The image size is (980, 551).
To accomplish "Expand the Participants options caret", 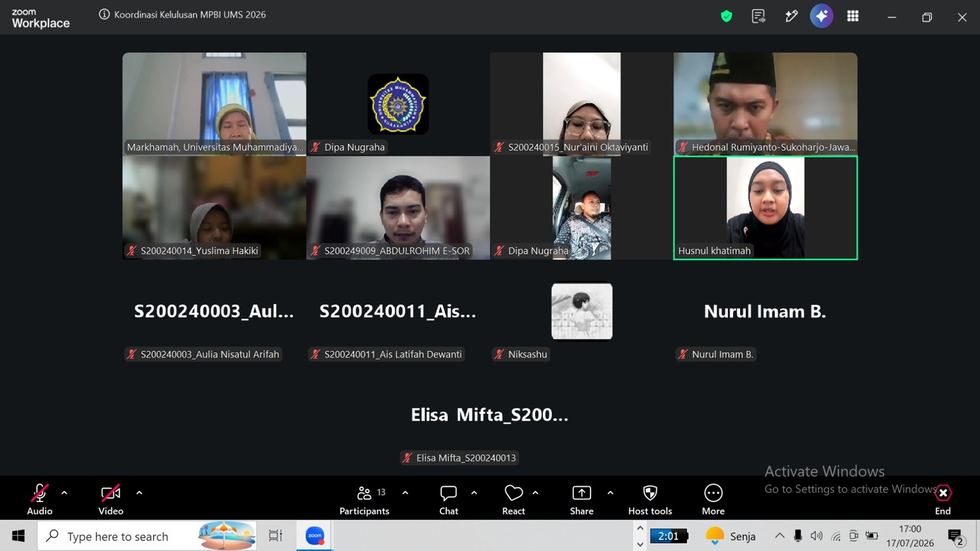I will coord(405,493).
